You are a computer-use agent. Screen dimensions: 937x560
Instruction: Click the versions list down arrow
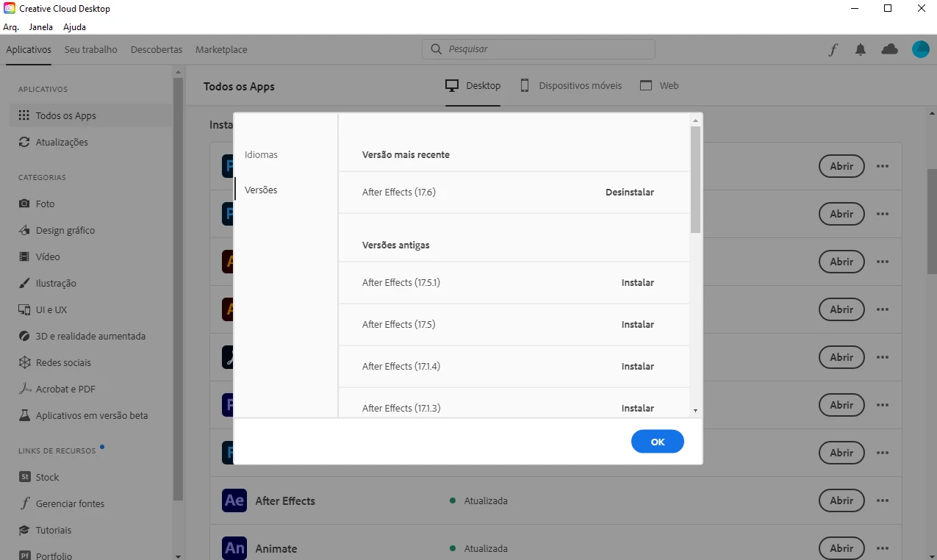(696, 411)
